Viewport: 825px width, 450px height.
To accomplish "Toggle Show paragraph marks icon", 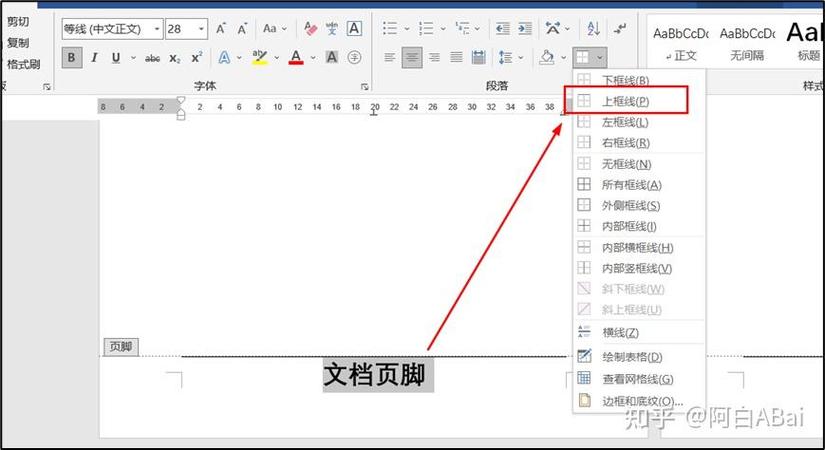I will click(620, 28).
